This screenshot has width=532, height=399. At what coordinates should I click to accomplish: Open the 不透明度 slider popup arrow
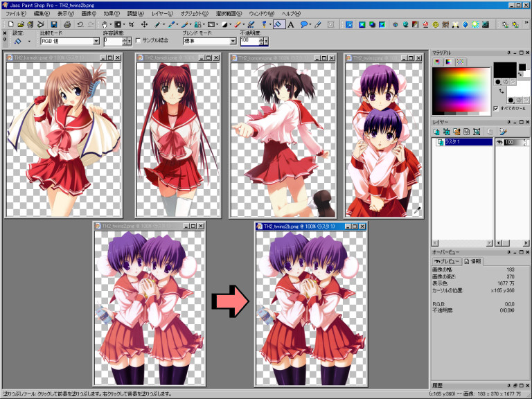(x=266, y=42)
